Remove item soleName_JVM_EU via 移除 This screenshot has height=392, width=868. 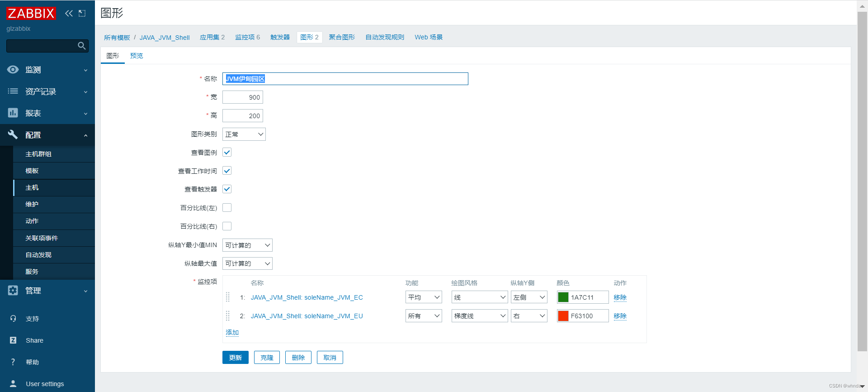click(620, 316)
